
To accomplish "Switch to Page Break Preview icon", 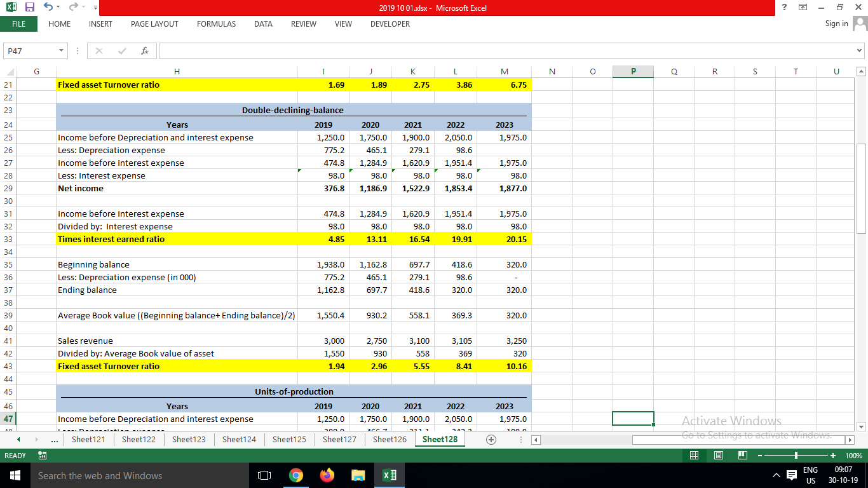I will click(742, 456).
